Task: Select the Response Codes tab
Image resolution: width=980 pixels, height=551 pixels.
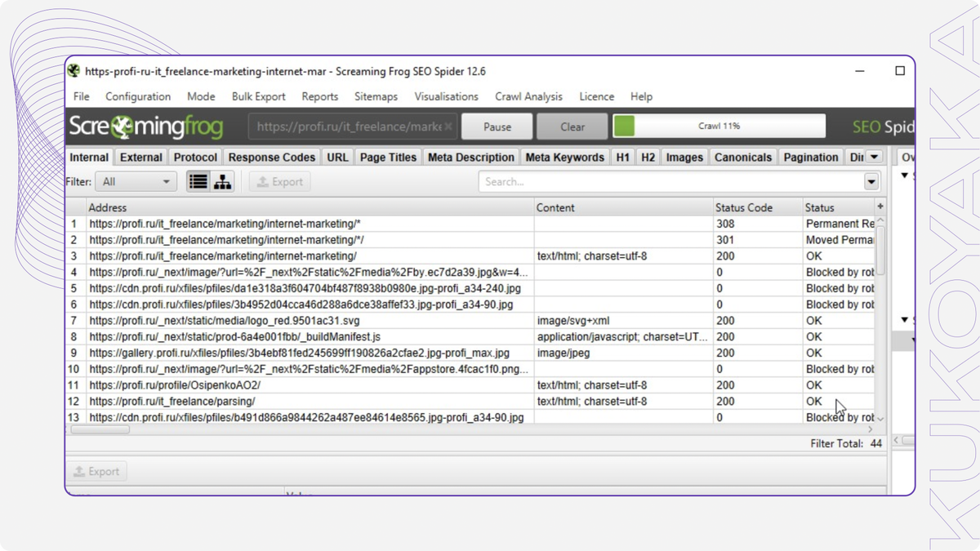Action: [x=272, y=158]
